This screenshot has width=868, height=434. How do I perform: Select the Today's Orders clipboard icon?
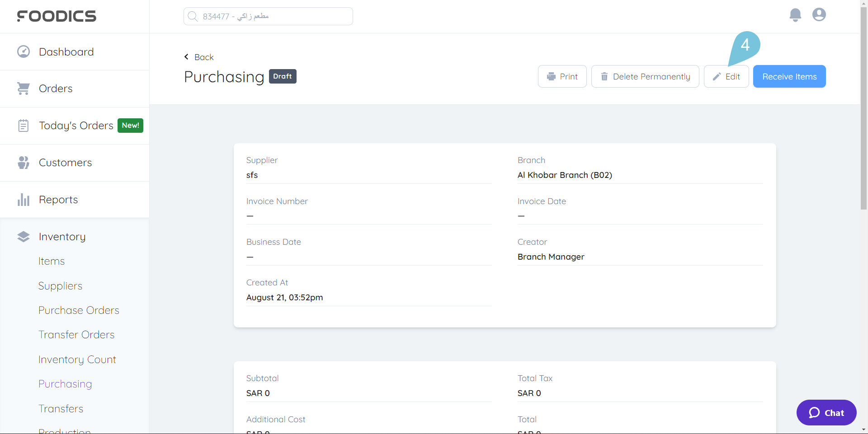pos(23,125)
